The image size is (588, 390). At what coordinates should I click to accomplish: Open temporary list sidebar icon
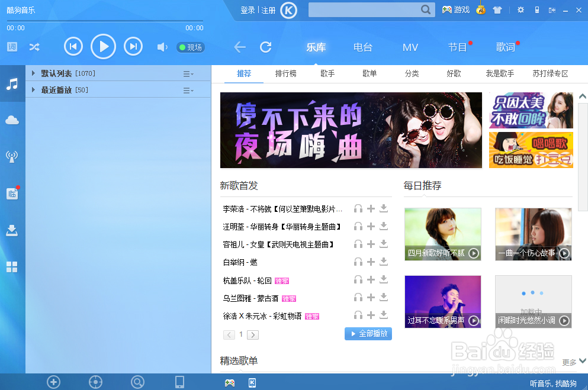click(12, 194)
